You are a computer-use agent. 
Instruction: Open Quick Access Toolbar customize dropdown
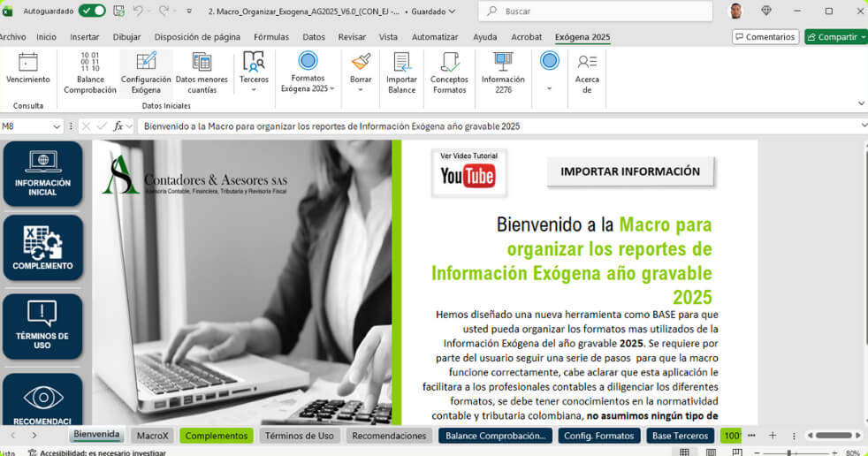(189, 11)
